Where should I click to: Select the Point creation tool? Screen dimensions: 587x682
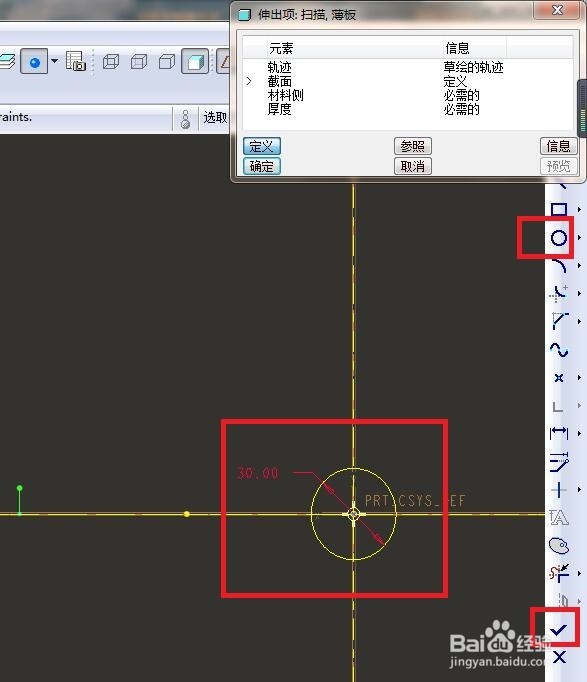(559, 378)
